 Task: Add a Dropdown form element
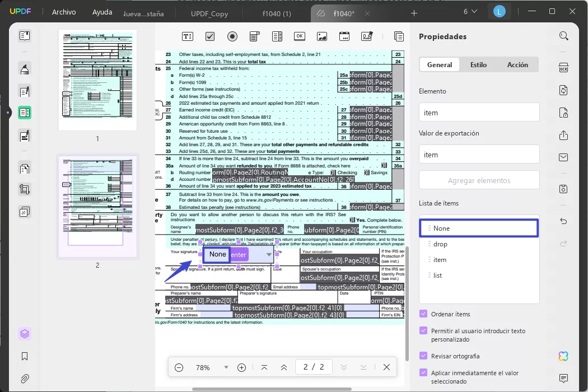[x=255, y=36]
